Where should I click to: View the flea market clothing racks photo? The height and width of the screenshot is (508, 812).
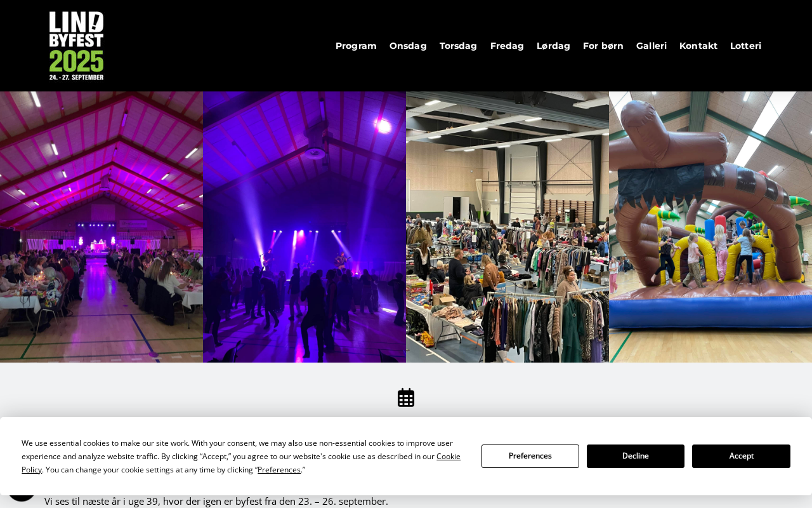click(x=507, y=227)
